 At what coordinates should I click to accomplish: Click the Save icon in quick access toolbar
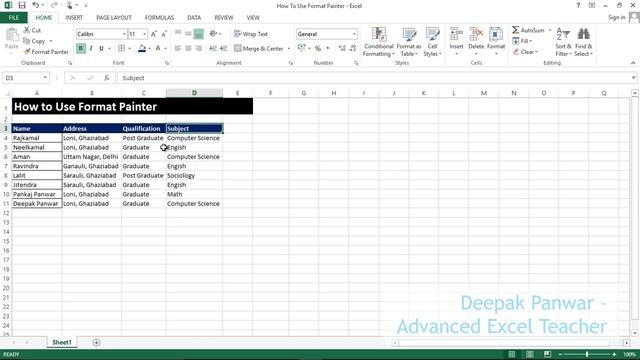22,5
